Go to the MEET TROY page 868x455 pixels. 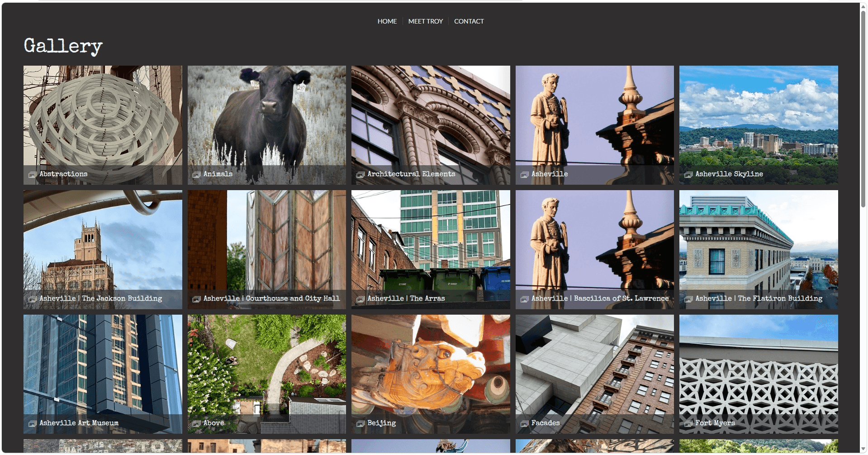tap(425, 21)
